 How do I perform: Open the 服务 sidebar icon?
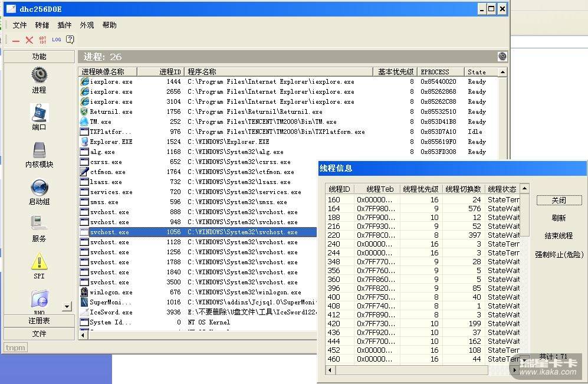coord(39,224)
